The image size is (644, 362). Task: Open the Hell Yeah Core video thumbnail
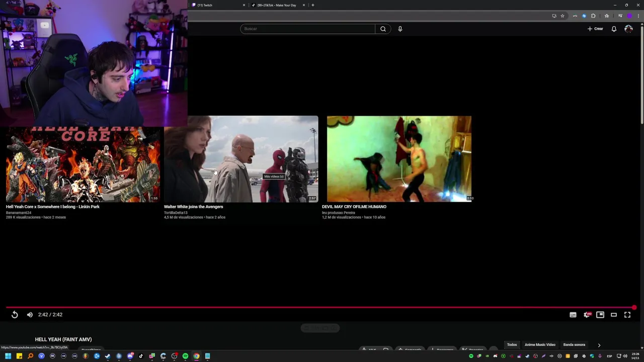(x=83, y=164)
